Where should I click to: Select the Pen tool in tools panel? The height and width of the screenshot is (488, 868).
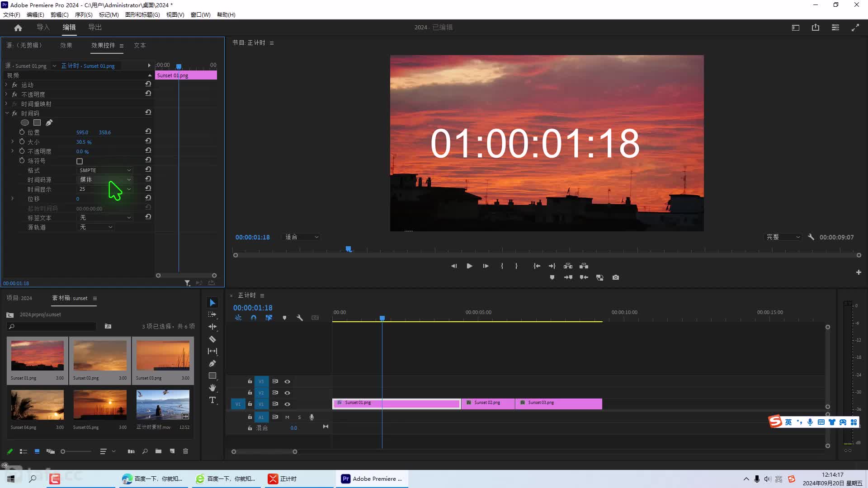(212, 363)
